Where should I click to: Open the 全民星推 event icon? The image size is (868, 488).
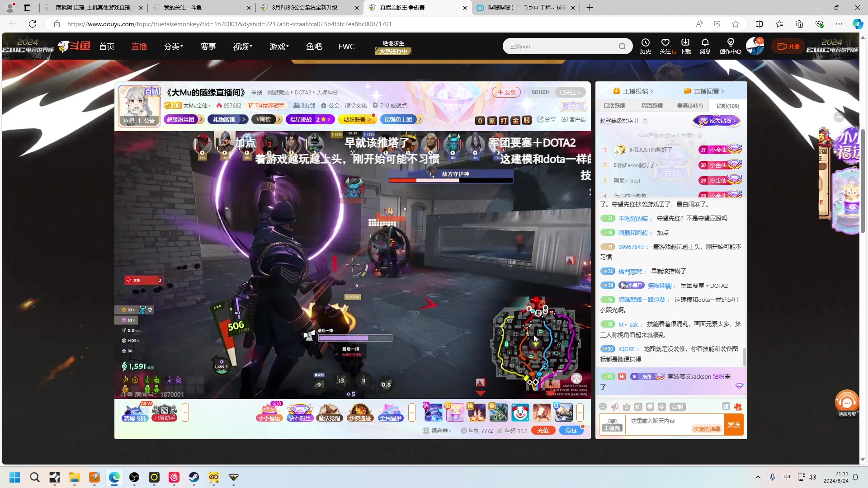391,412
